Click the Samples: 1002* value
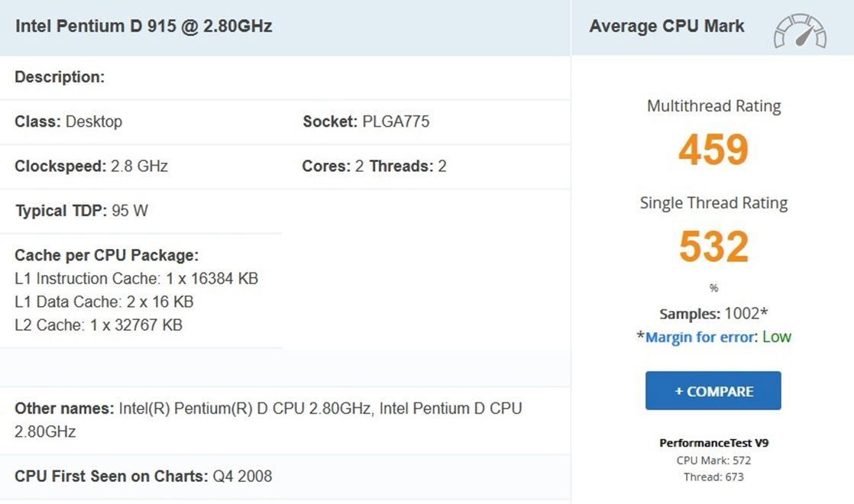Screen dimensions: 854x504 [x=713, y=314]
